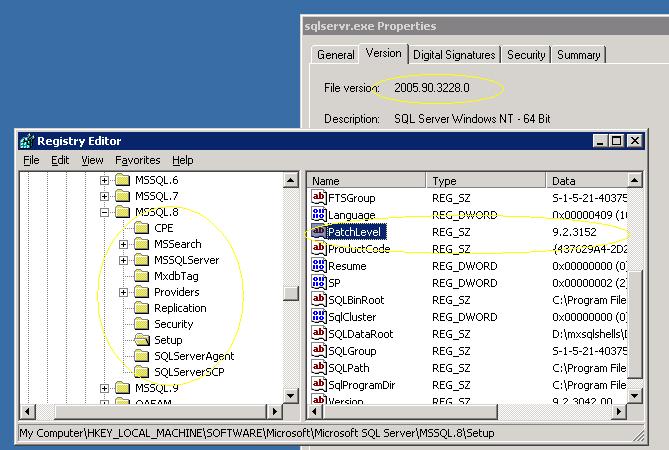This screenshot has width=669, height=450.
Task: Click the SQLGroup string value icon
Action: (x=319, y=351)
